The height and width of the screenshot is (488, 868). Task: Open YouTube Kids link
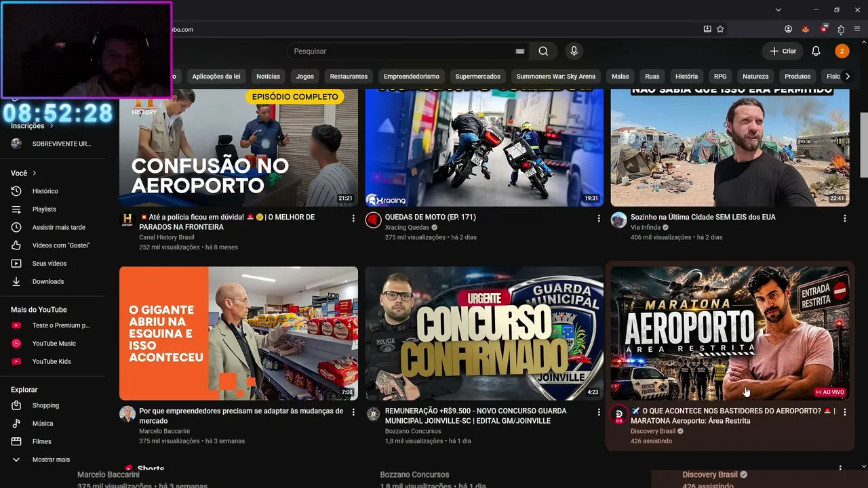pos(52,362)
